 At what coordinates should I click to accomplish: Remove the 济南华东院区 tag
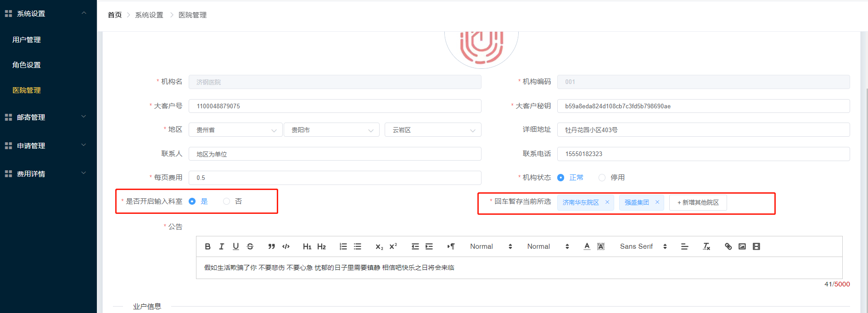pyautogui.click(x=607, y=202)
